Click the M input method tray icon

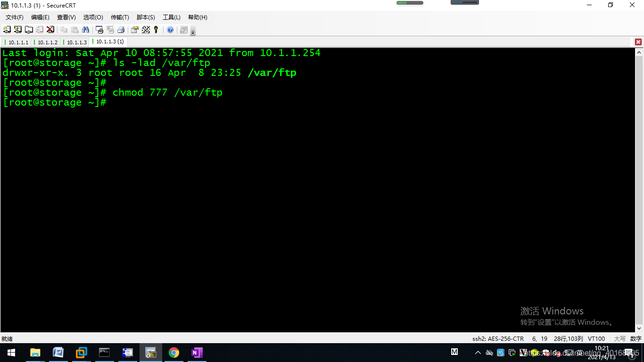point(454,352)
